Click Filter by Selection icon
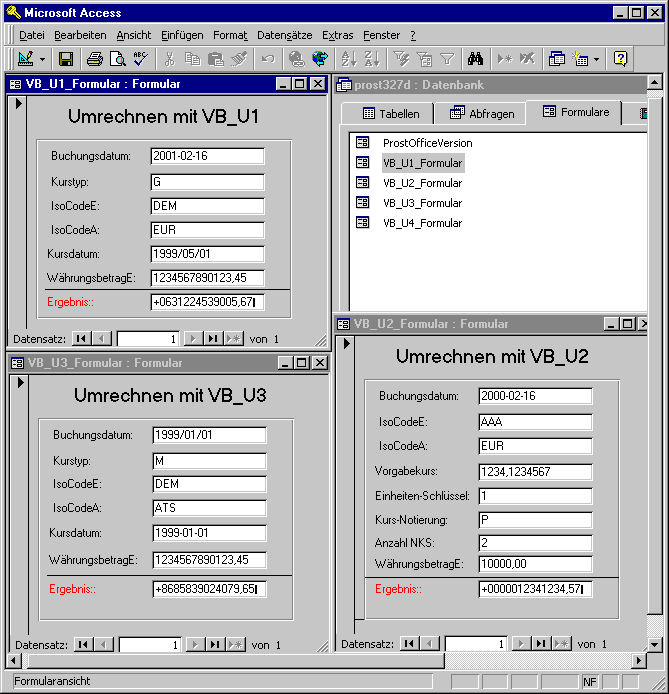 [x=401, y=59]
